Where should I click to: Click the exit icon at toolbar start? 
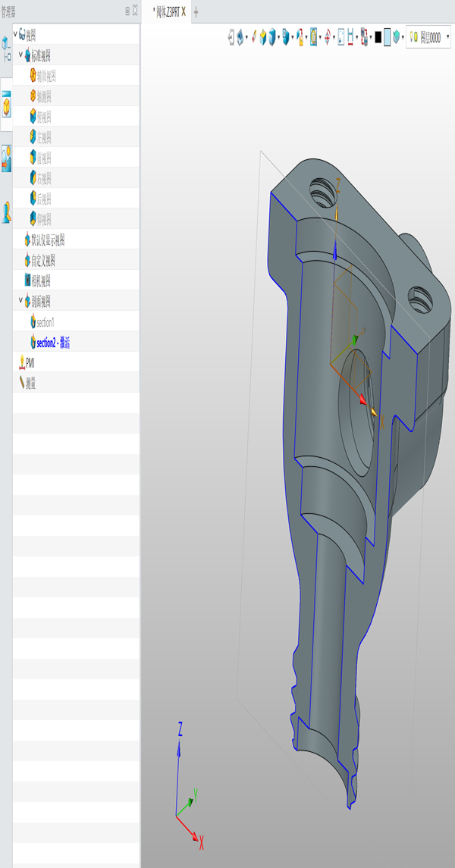coord(231,37)
